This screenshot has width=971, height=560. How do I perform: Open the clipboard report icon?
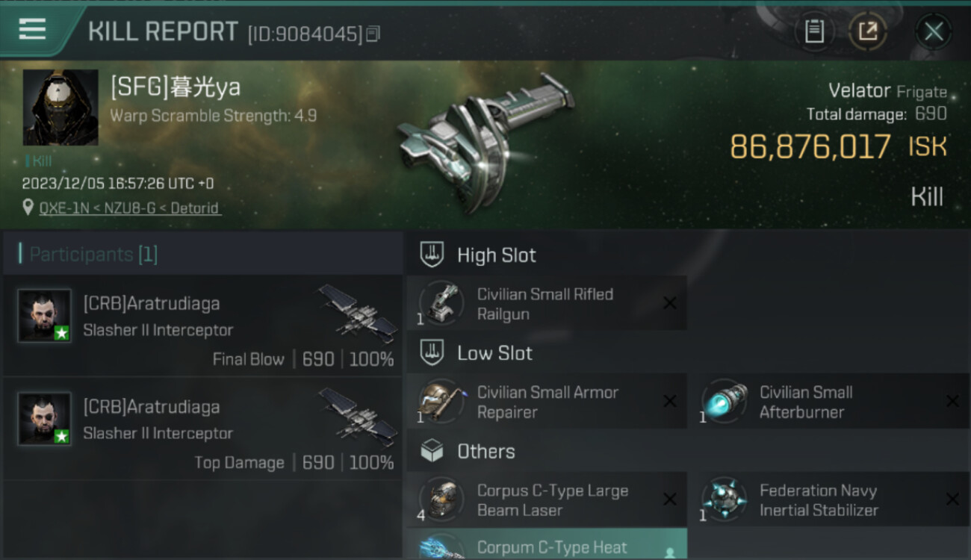tap(815, 31)
